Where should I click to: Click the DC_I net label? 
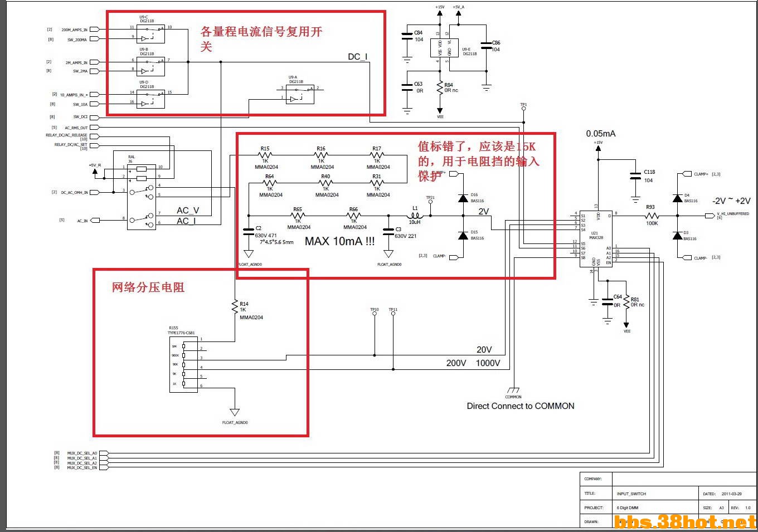(358, 57)
